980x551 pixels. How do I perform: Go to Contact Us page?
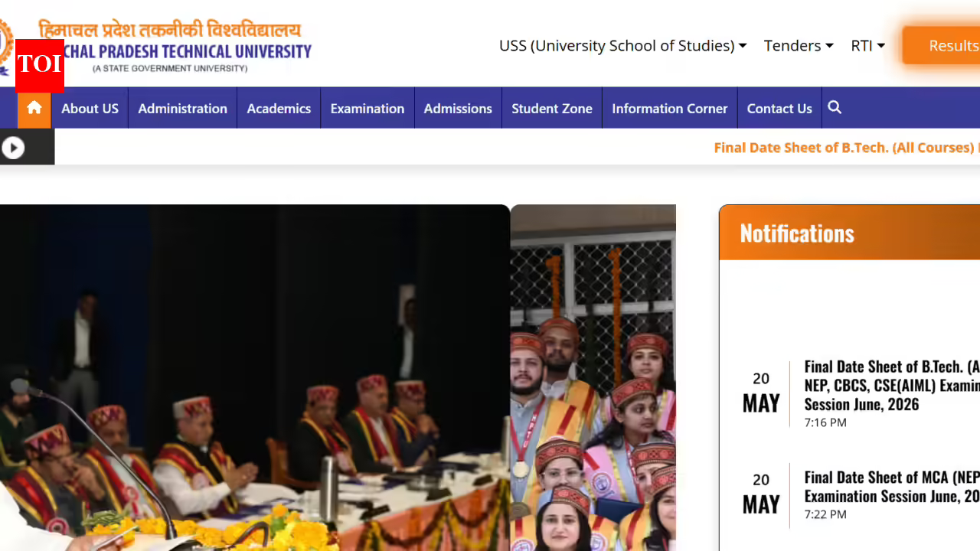(x=779, y=109)
